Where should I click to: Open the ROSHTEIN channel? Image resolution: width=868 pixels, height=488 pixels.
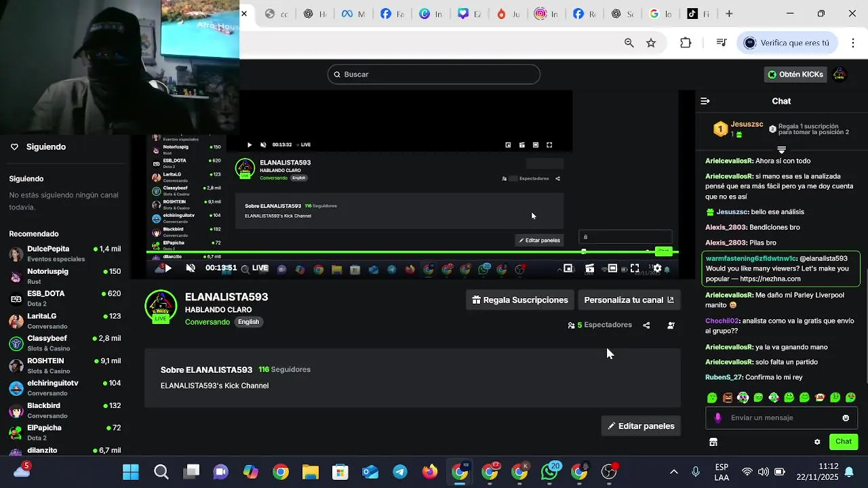(65, 365)
